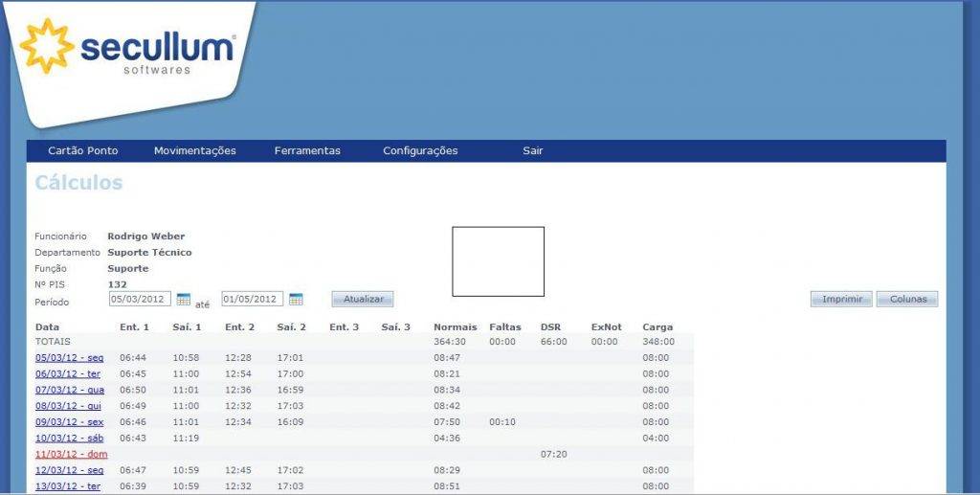The image size is (980, 495).
Task: Open the Cartão Ponto menu
Action: 83,150
